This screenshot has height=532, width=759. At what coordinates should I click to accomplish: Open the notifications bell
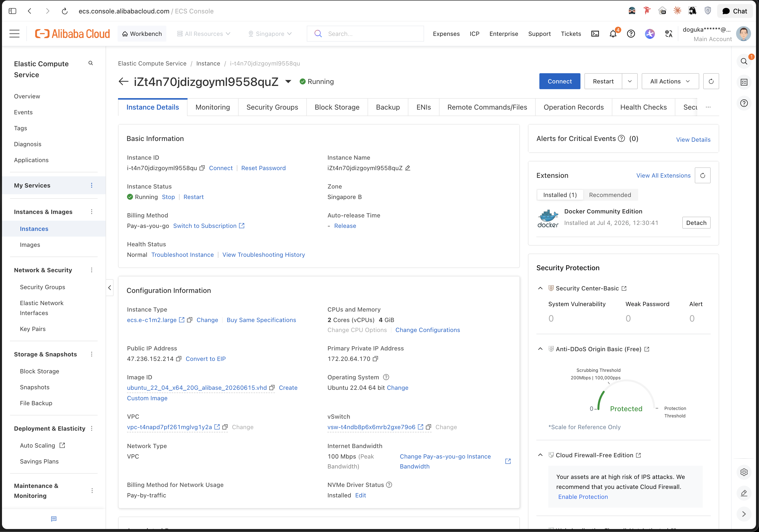coord(613,34)
